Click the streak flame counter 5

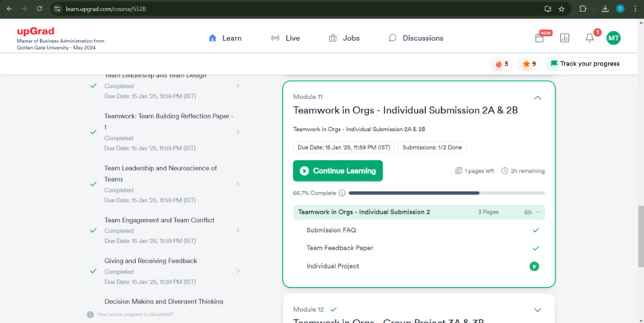(502, 64)
